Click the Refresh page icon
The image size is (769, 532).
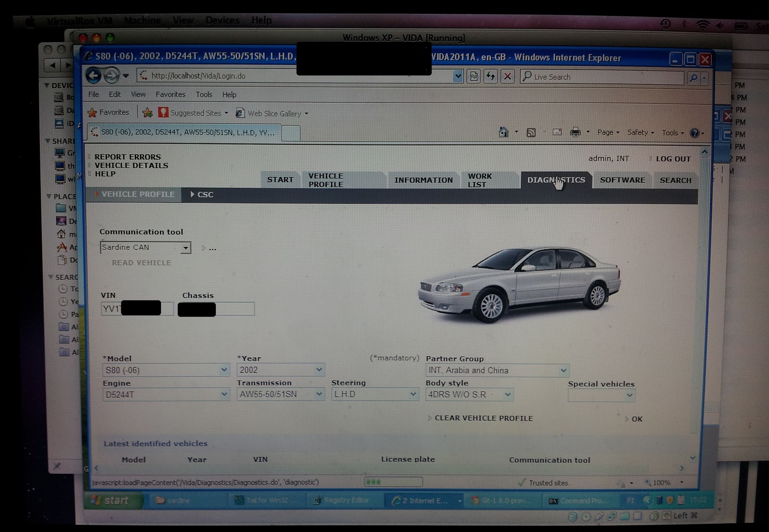tap(490, 76)
